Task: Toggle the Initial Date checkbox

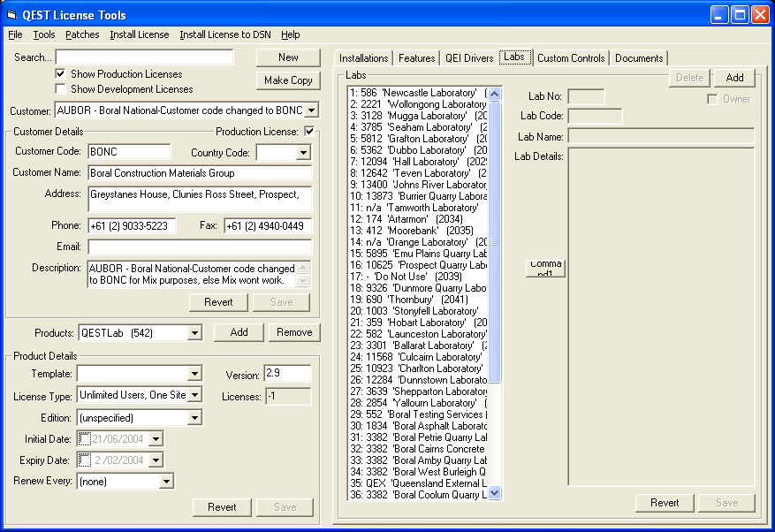Action: coord(85,438)
